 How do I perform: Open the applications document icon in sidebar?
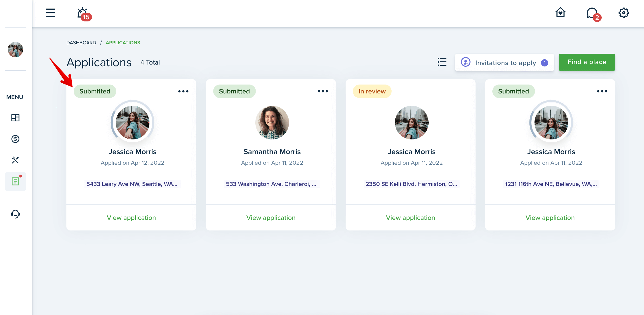[15, 181]
